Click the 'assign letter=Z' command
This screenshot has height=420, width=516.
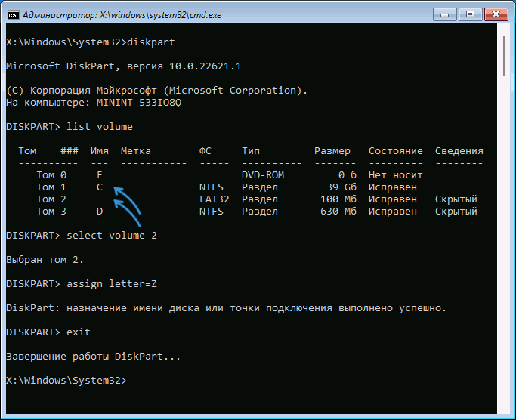click(x=112, y=284)
